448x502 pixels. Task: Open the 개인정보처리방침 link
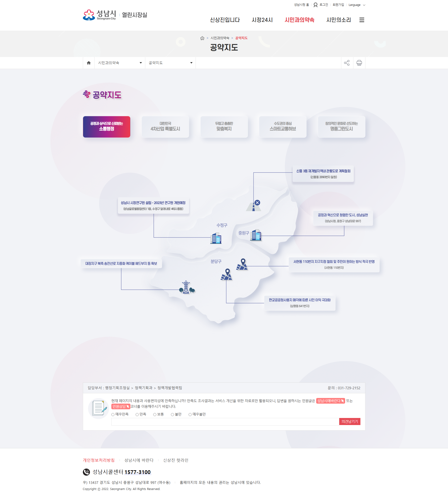coord(99,460)
